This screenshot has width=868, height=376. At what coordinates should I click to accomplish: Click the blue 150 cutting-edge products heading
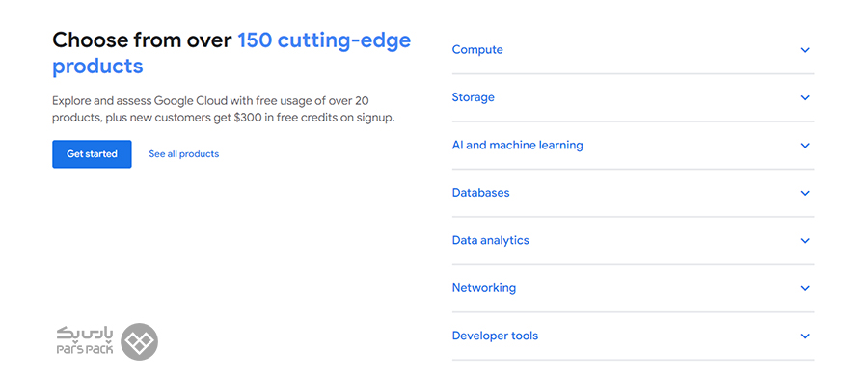(x=231, y=53)
